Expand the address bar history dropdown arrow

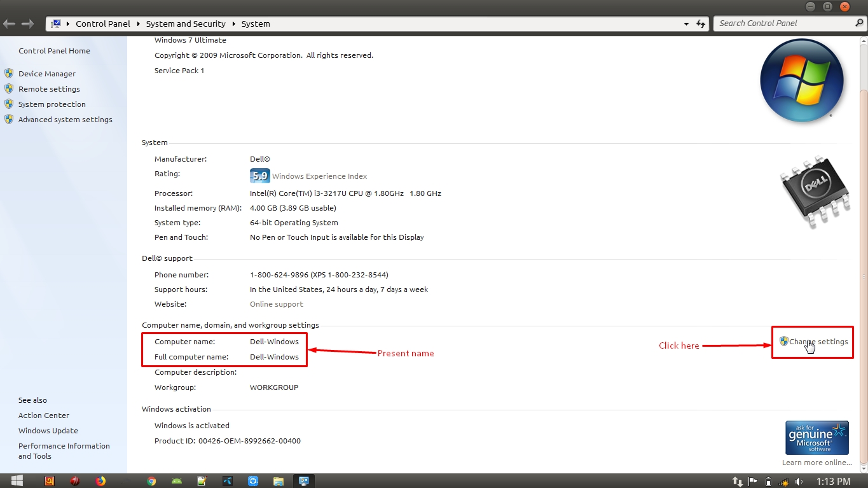[x=686, y=24]
